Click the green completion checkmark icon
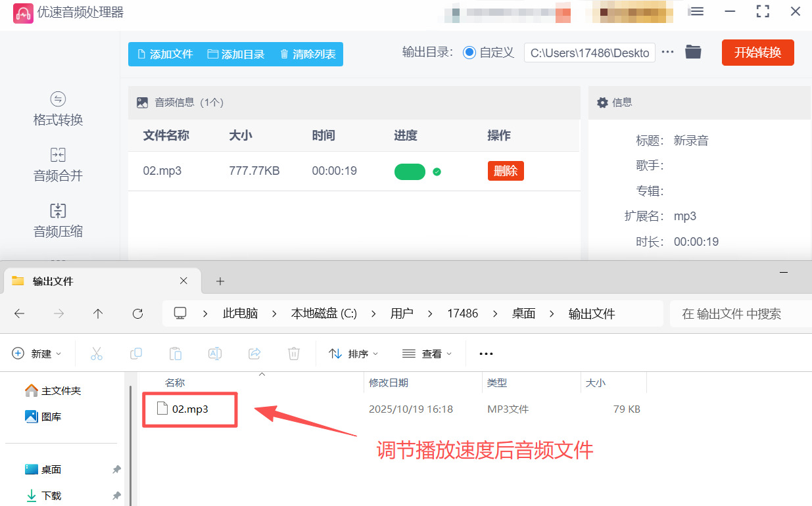Screen dimensions: 812x506 (437, 172)
